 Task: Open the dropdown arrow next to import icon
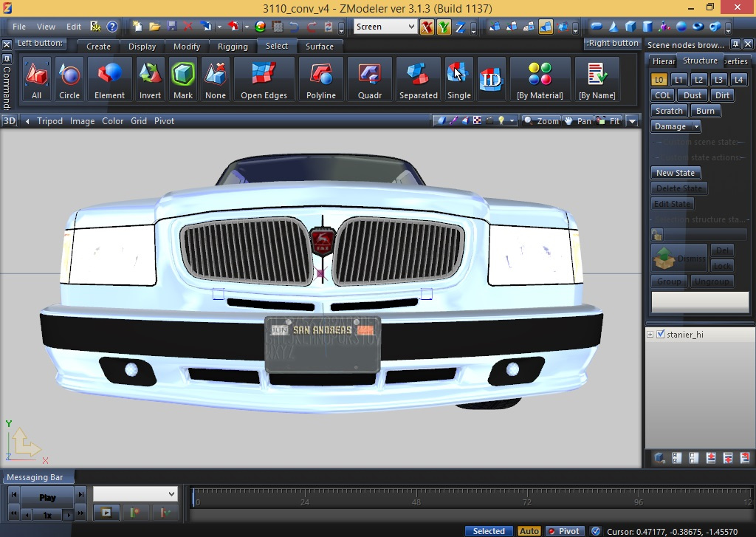pyautogui.click(x=219, y=27)
